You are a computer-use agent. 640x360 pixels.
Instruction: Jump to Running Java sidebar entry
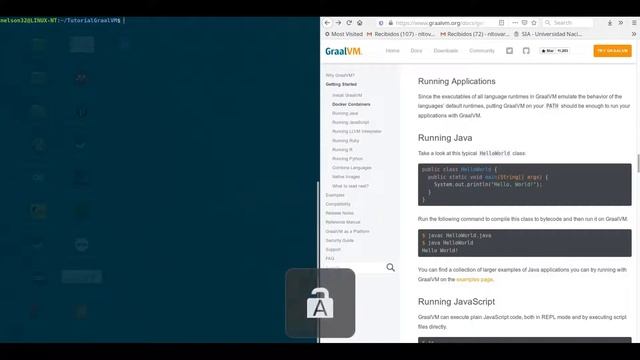[x=345, y=113]
